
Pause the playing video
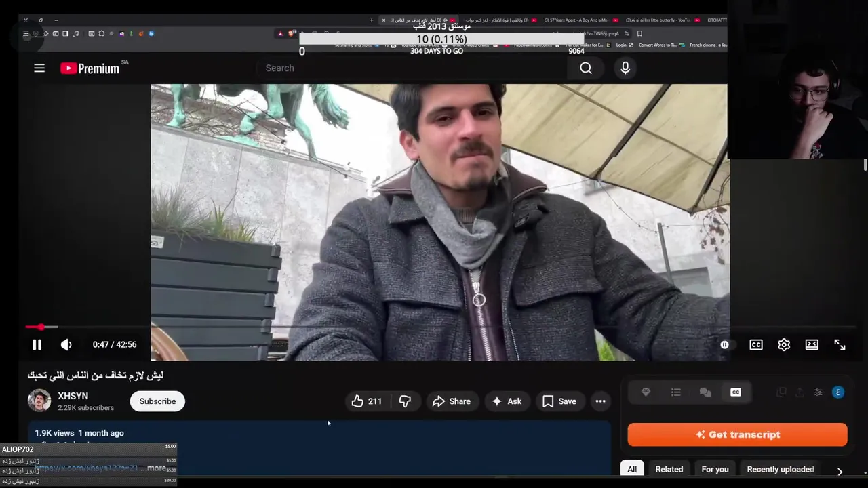(37, 344)
